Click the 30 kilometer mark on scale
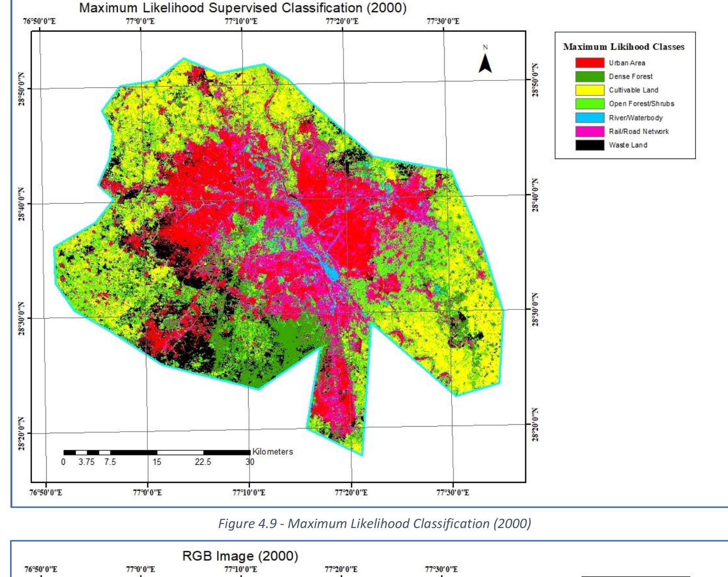Image resolution: width=728 pixels, height=577 pixels. [x=251, y=462]
